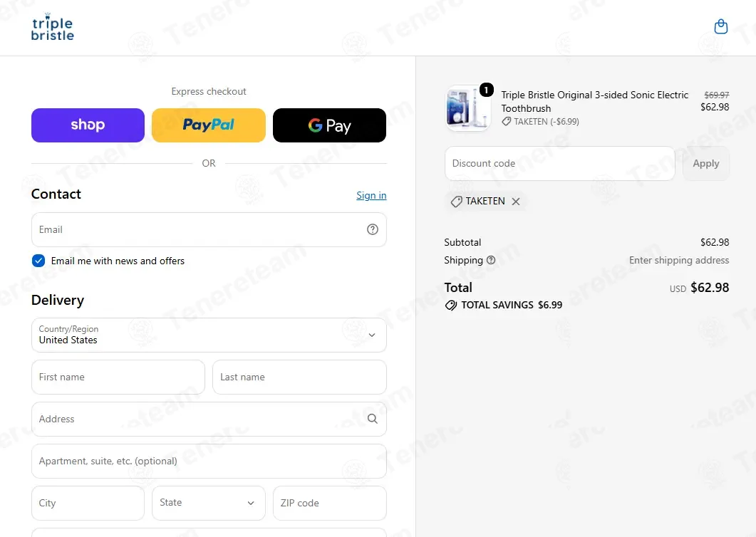Click the Sign in link
Screen dimensions: 756x537
[x=371, y=195]
